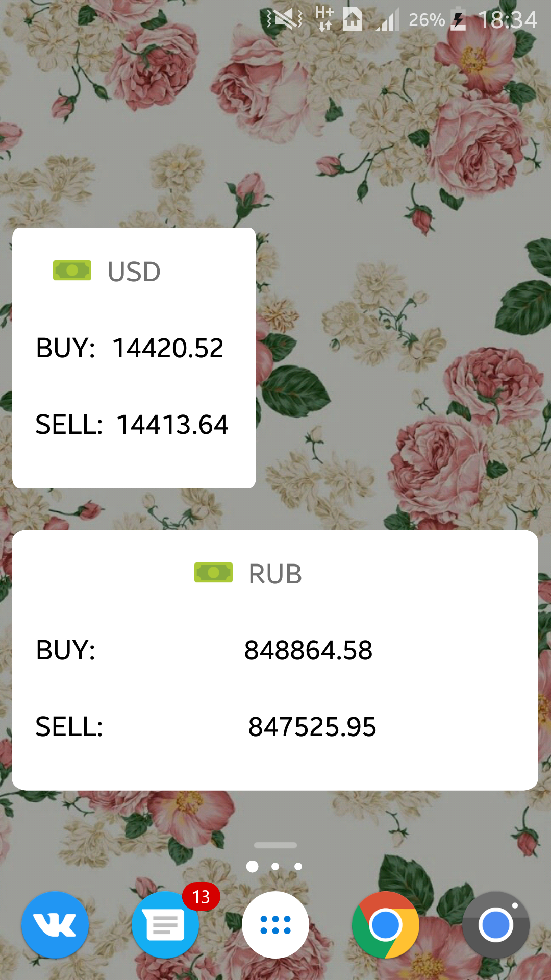Tap the USD buy rate 14420.52

[168, 348]
